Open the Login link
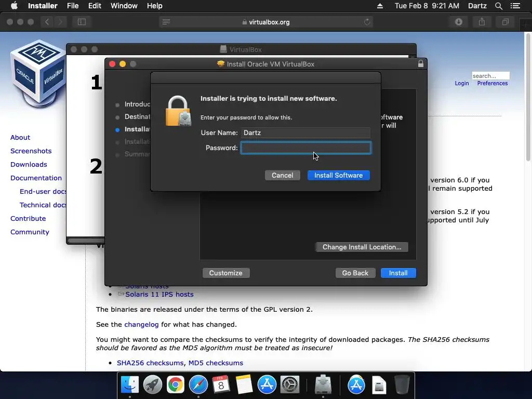The height and width of the screenshot is (399, 532). point(462,84)
